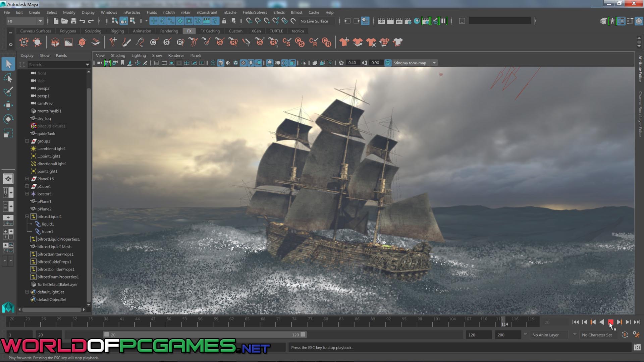Open the Fields/Solvers menu
This screenshot has width=644, height=362.
255,12
